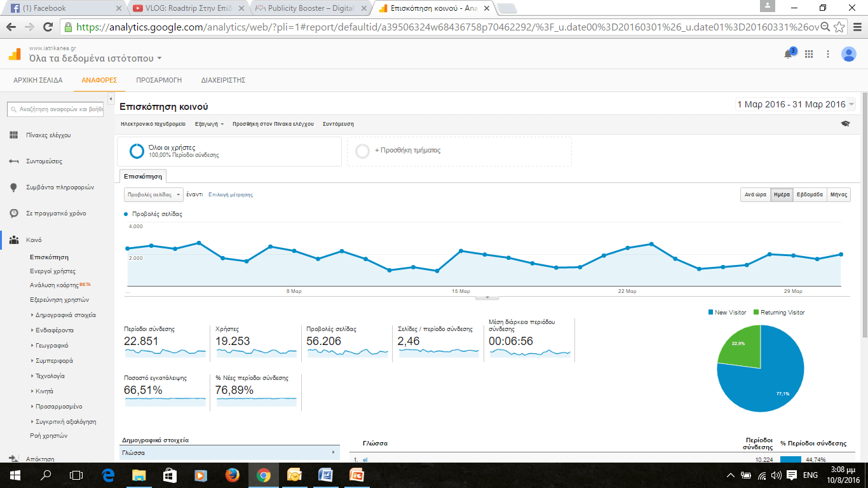Screen dimensions: 868x488
Task: Collapse the chart using the handle below it
Action: [x=487, y=297]
